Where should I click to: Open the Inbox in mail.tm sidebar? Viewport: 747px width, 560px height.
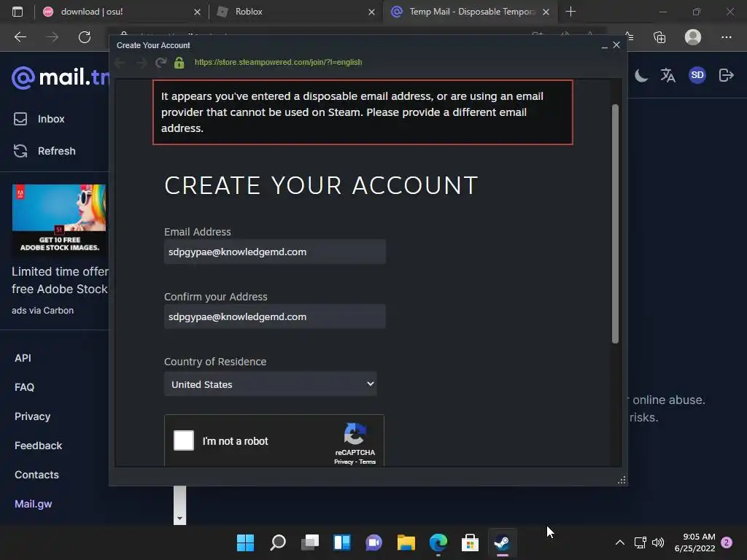pos(39,119)
